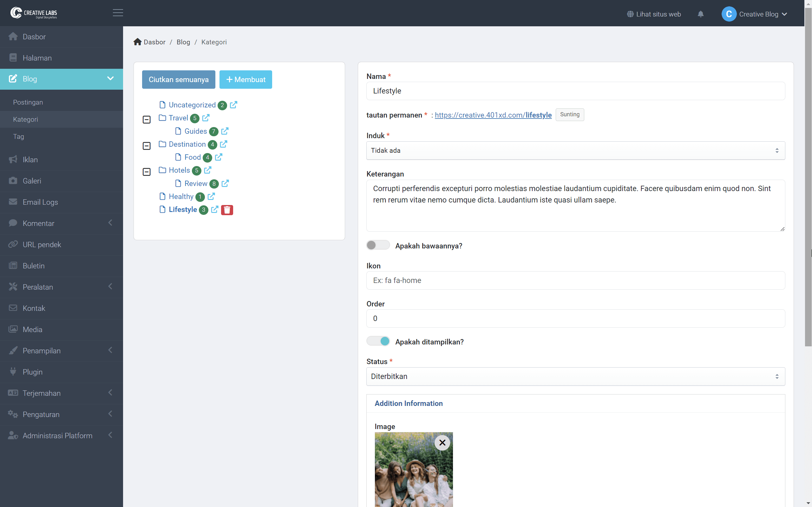812x507 pixels.
Task: Collapse the Travel category tree node
Action: coord(147,119)
